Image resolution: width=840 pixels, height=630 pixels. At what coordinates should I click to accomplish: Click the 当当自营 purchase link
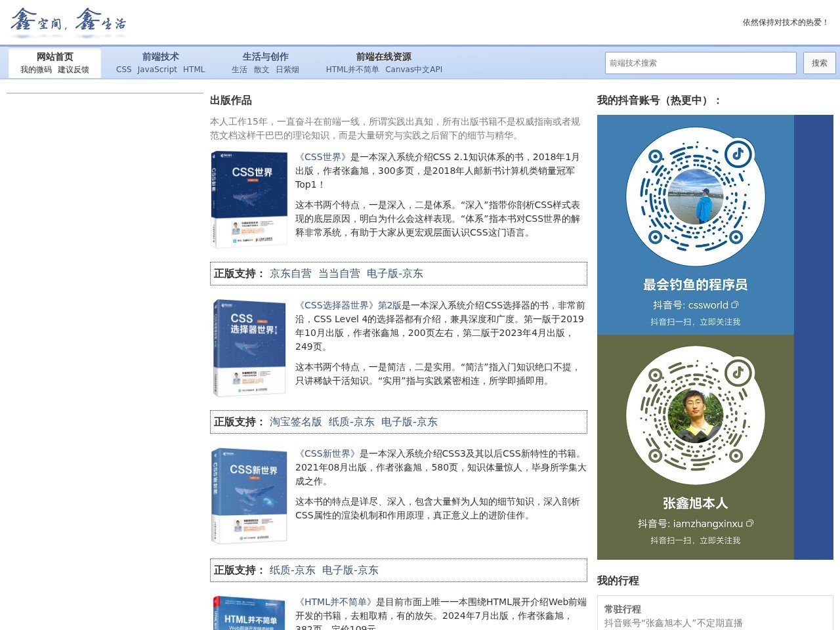coord(339,274)
